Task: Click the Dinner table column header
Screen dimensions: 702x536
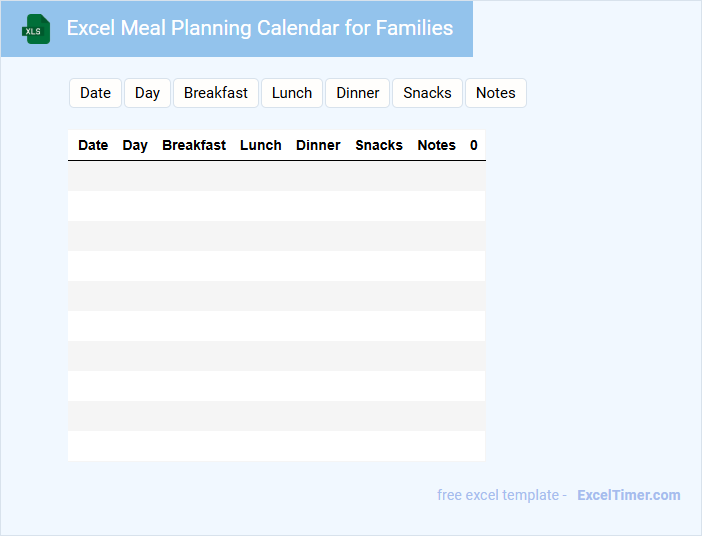Action: (x=318, y=145)
